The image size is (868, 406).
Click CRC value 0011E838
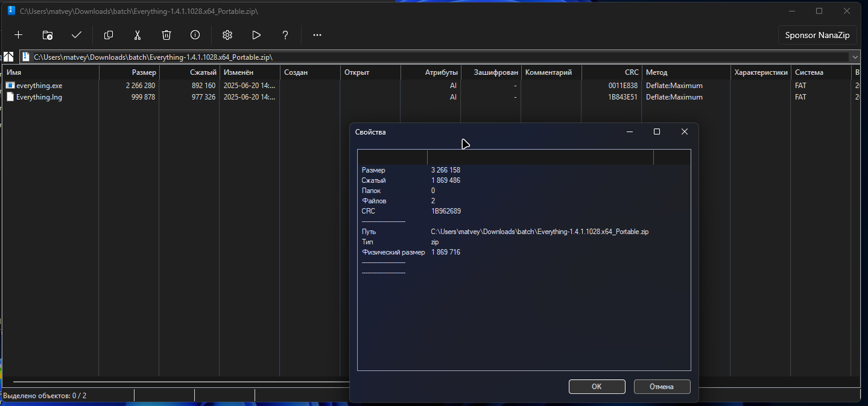pyautogui.click(x=623, y=86)
